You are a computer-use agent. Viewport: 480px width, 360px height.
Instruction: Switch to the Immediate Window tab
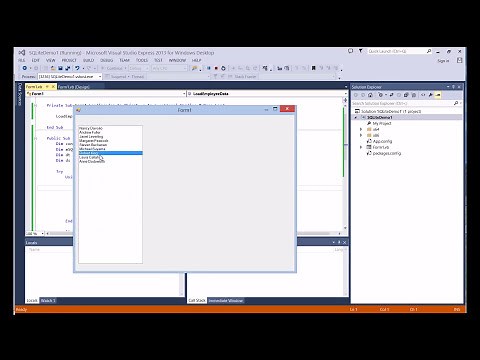226,301
